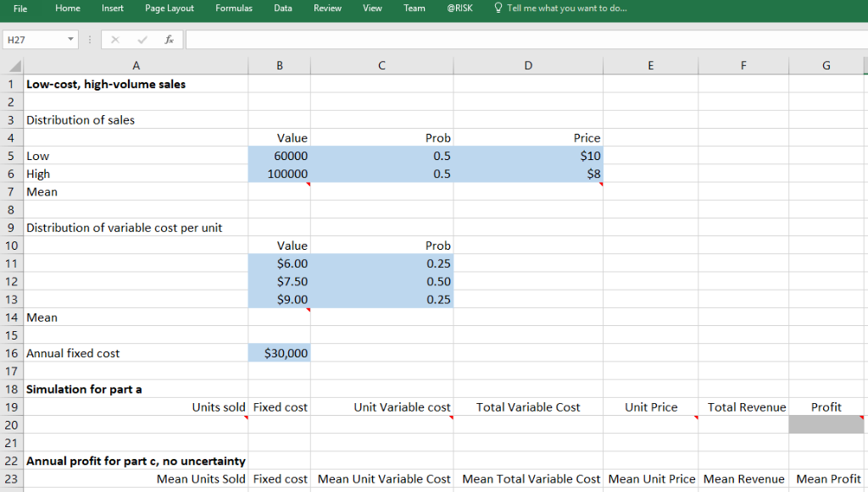
Task: Open the Team ribbon tab
Action: (x=415, y=8)
